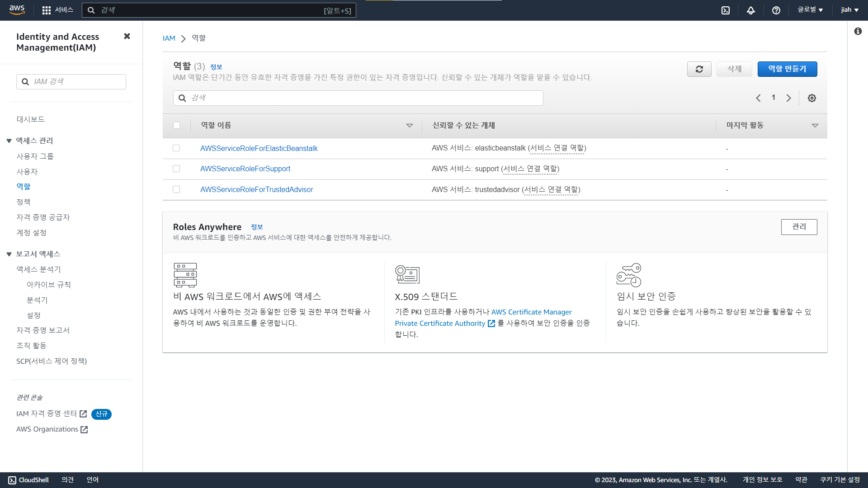868x488 pixels.
Task: Go to previous page of roles
Action: pos(758,98)
